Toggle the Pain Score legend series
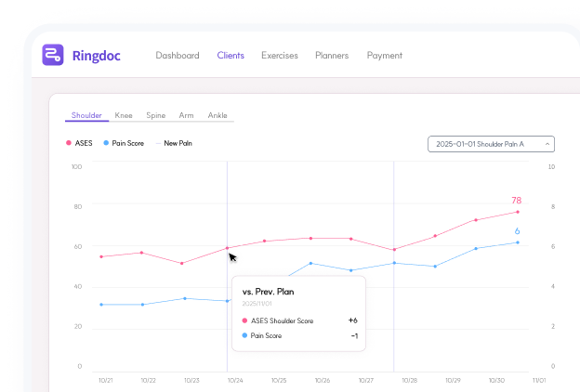Image resolution: width=580 pixels, height=392 pixels. click(125, 143)
